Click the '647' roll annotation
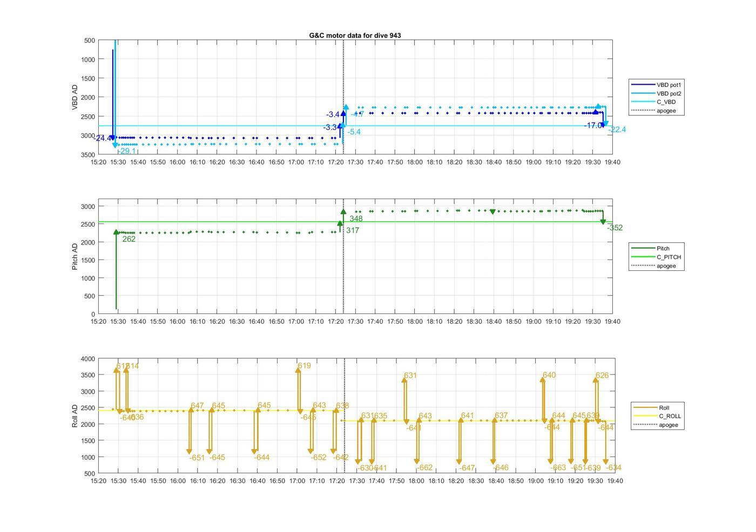Image resolution: width=756 pixels, height=532 pixels. (197, 406)
